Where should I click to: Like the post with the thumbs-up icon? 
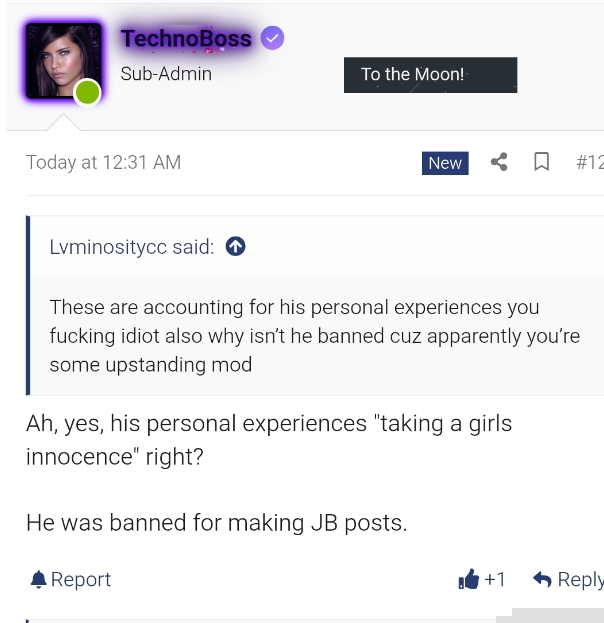(x=468, y=579)
